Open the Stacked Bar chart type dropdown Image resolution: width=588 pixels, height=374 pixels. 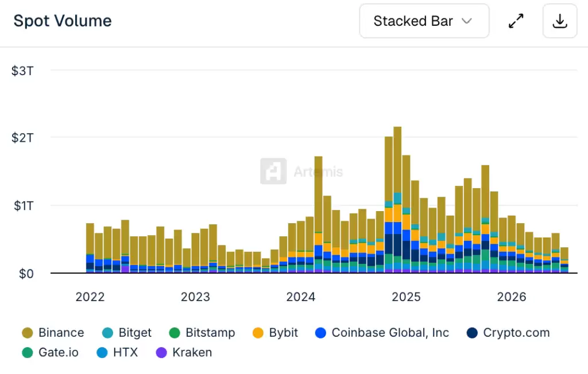pyautogui.click(x=424, y=21)
